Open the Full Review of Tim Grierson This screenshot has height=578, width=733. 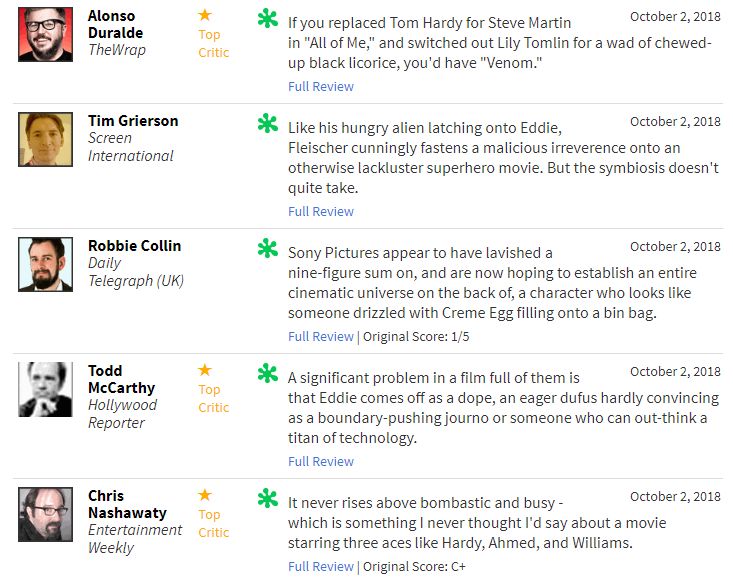321,212
